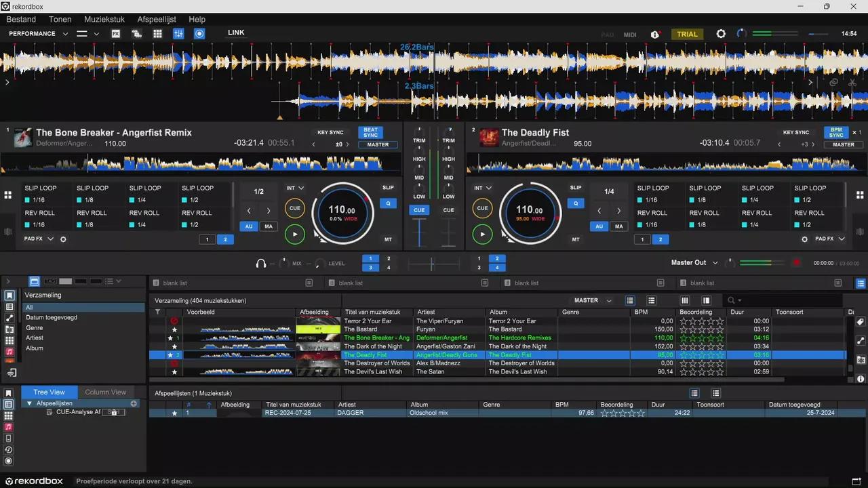This screenshot has width=868, height=488.
Task: Open the PERFORMANCE mode dropdown
Action: pos(38,34)
